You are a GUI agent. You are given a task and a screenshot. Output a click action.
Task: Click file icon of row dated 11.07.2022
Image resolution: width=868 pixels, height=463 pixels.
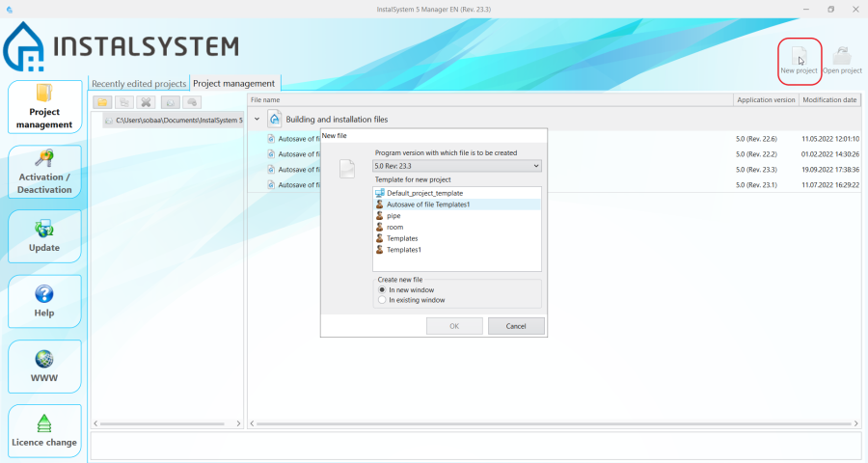click(x=271, y=185)
